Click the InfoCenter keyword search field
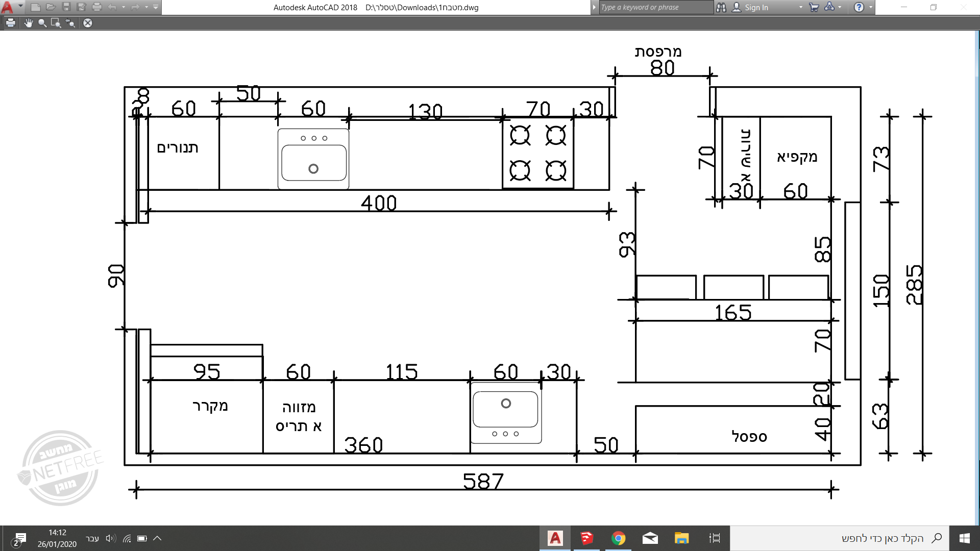980x551 pixels. (x=653, y=7)
